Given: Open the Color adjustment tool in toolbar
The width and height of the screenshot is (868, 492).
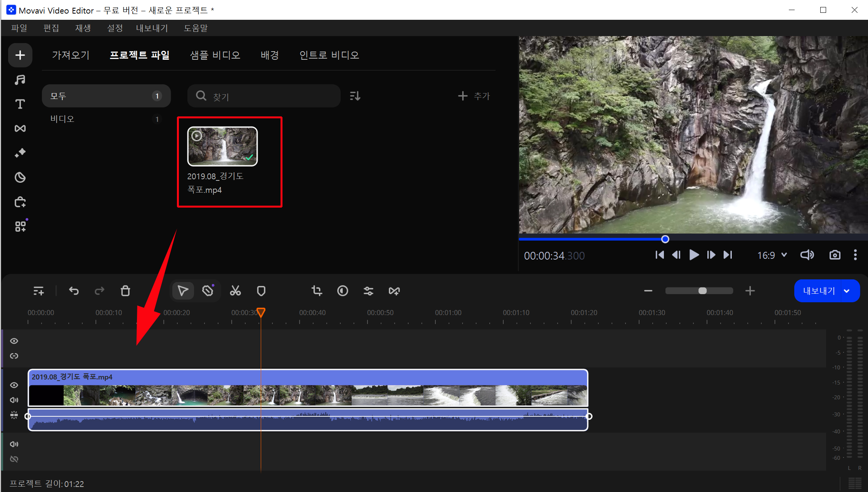Looking at the screenshot, I should point(342,291).
